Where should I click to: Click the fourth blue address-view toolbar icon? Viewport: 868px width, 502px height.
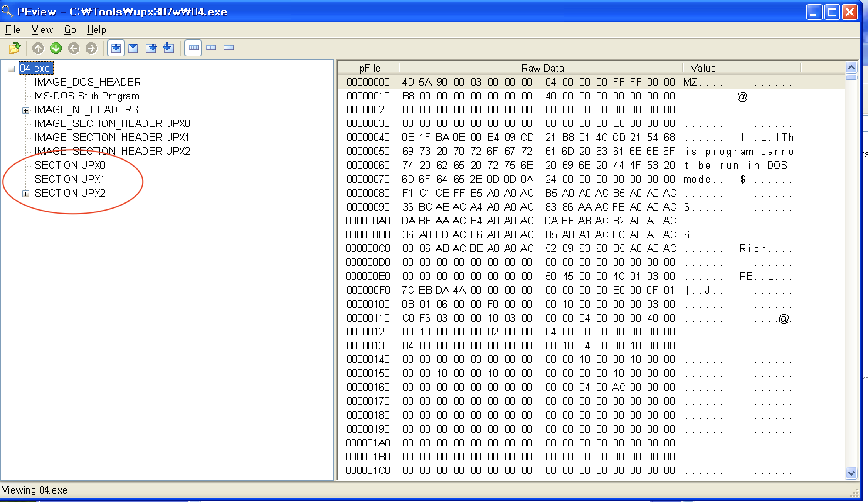click(169, 48)
